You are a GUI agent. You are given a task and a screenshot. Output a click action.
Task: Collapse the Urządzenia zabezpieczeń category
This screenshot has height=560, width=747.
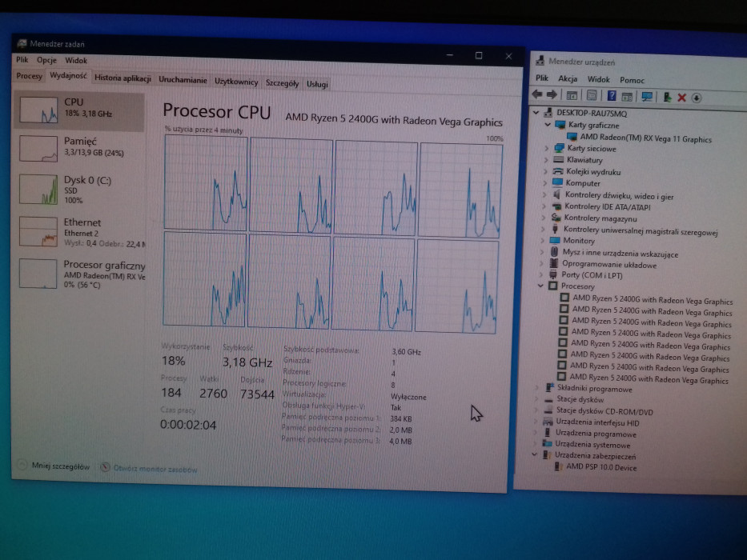[x=535, y=454]
